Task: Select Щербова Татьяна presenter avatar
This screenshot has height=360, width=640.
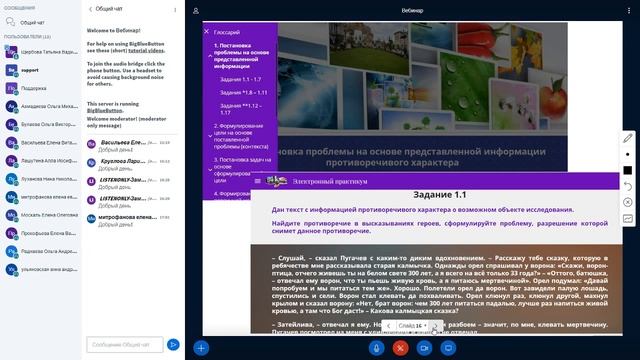Action: pyautogui.click(x=11, y=52)
